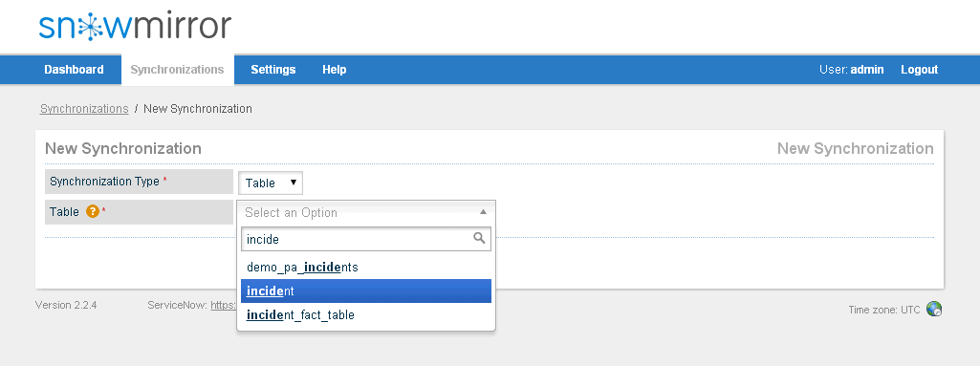This screenshot has width=980, height=366.
Task: Open the Help menu item
Action: 335,70
